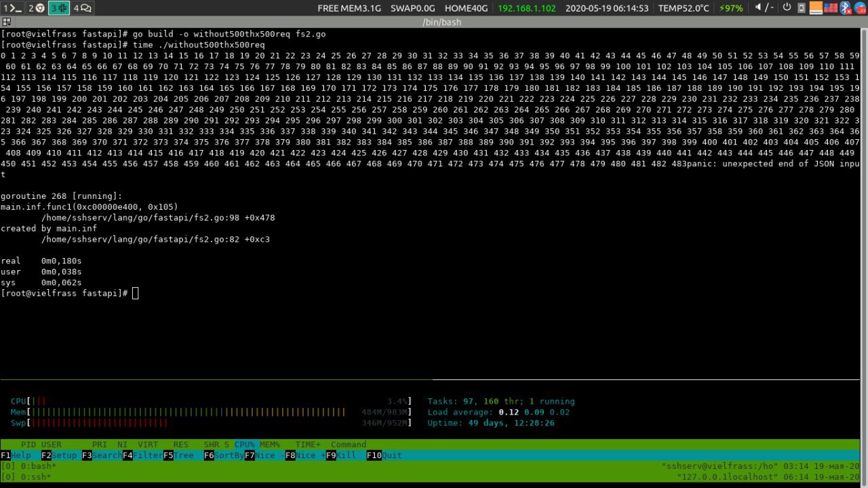Sort by SHR column header

click(212, 445)
